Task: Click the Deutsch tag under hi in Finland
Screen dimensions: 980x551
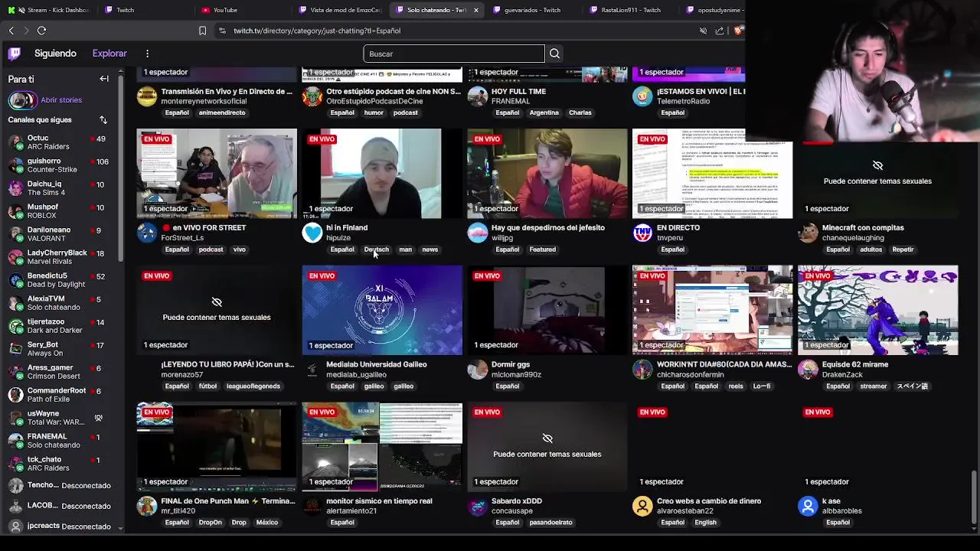Action: pos(377,249)
